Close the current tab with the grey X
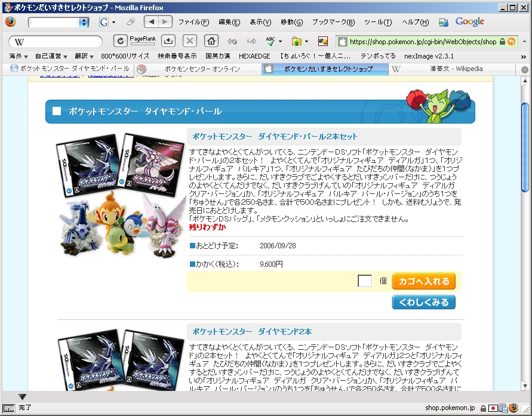Screen dimensions: 532x416 point(524,69)
